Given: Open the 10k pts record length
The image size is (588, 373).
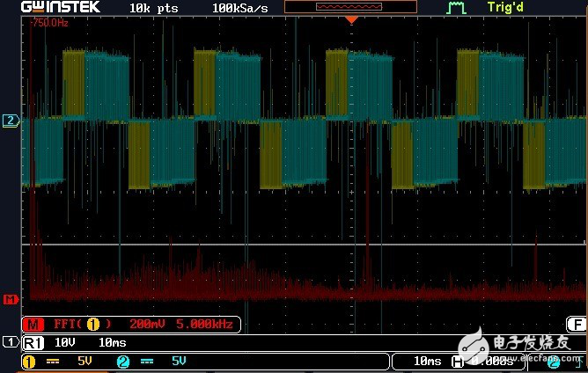Looking at the screenshot, I should [x=155, y=7].
